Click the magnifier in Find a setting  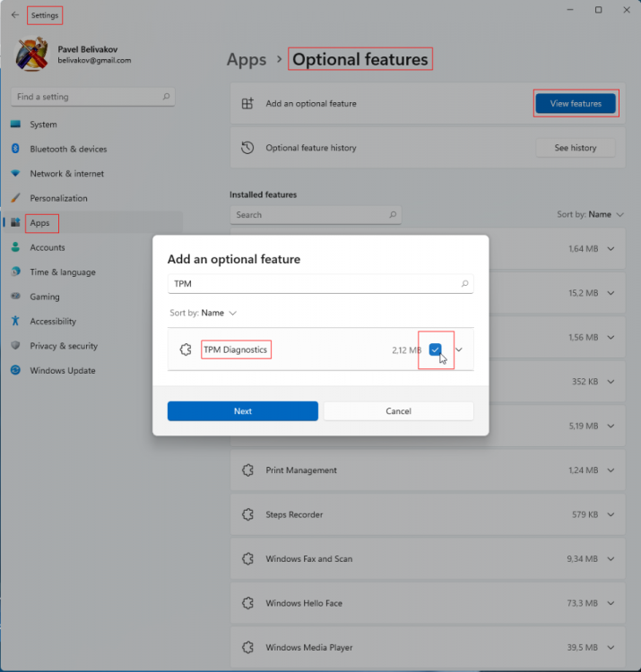166,97
